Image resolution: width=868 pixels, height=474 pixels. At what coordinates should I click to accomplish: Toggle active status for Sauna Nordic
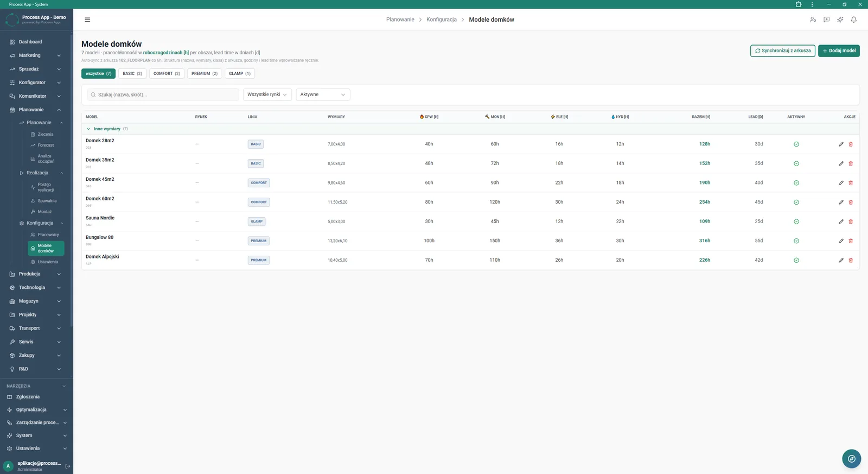tap(796, 222)
